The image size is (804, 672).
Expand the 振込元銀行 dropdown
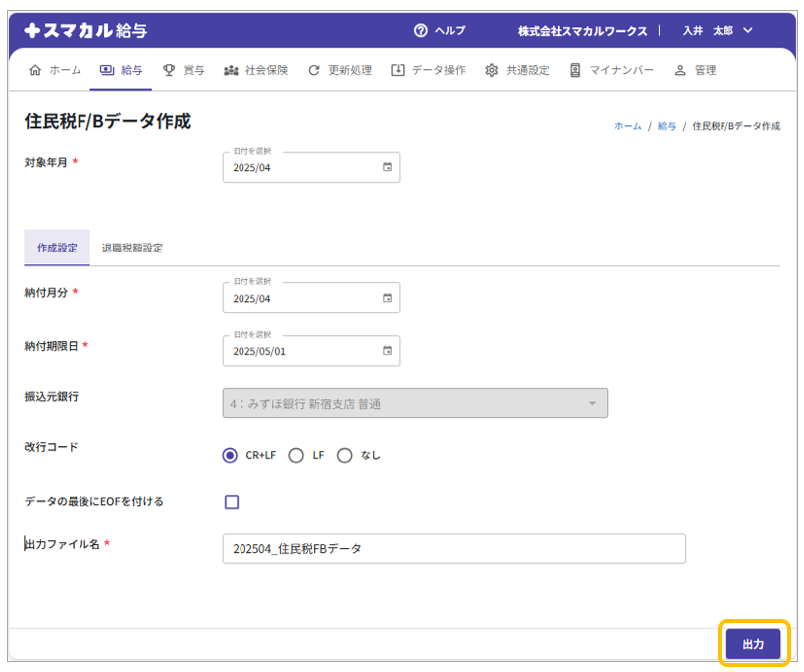click(592, 403)
